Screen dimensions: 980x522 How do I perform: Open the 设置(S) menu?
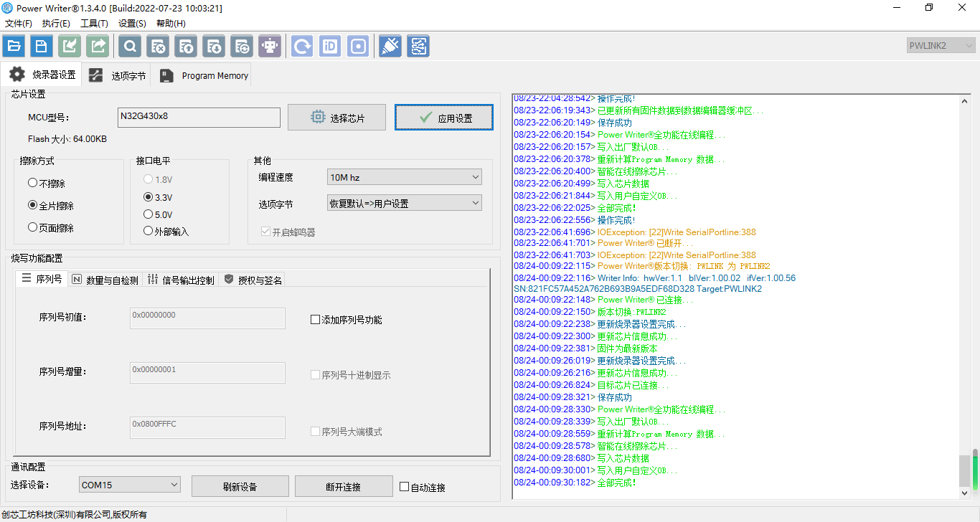132,24
